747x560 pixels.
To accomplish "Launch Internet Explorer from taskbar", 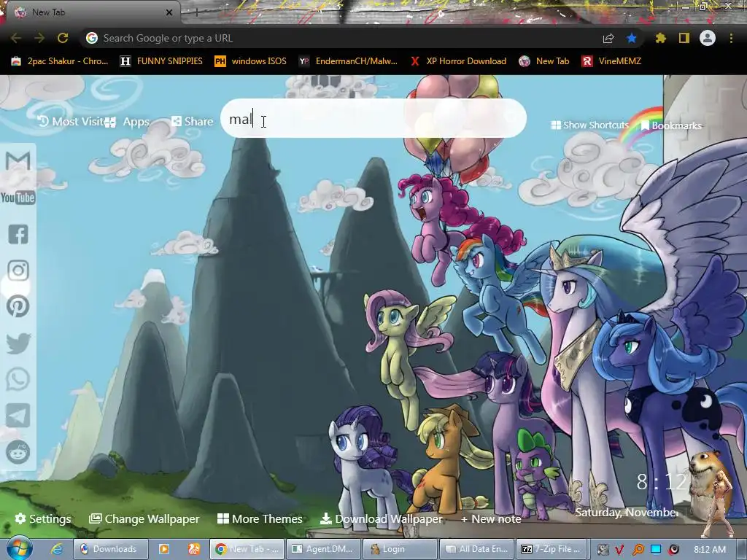I will (x=57, y=549).
